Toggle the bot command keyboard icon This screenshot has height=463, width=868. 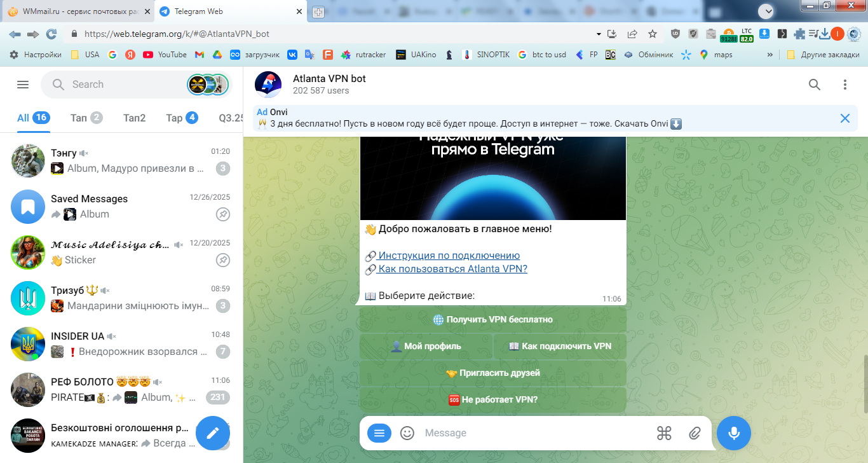664,433
